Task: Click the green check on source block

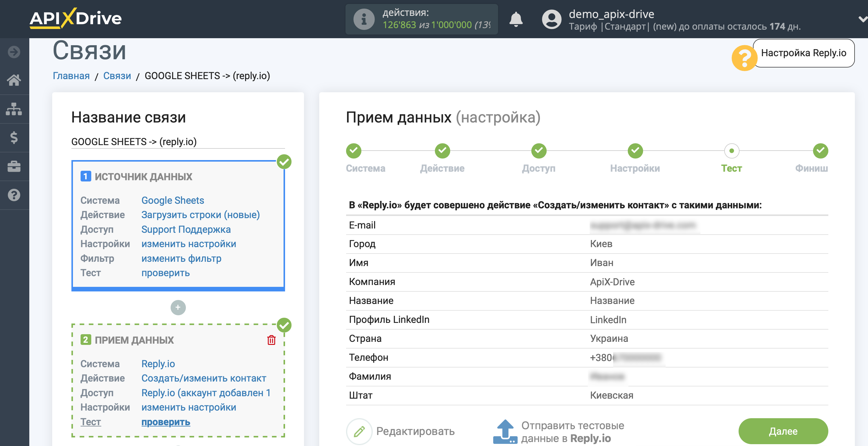Action: (x=284, y=162)
